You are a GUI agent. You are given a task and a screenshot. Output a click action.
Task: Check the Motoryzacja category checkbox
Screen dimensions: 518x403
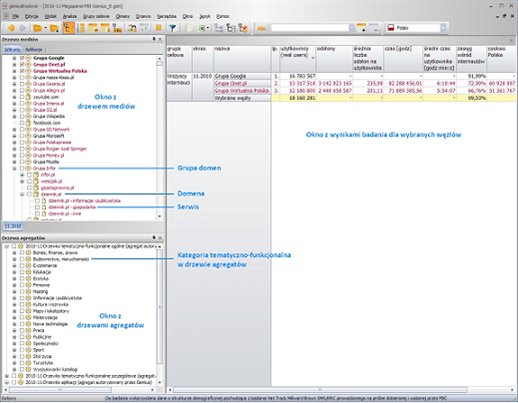[22, 318]
